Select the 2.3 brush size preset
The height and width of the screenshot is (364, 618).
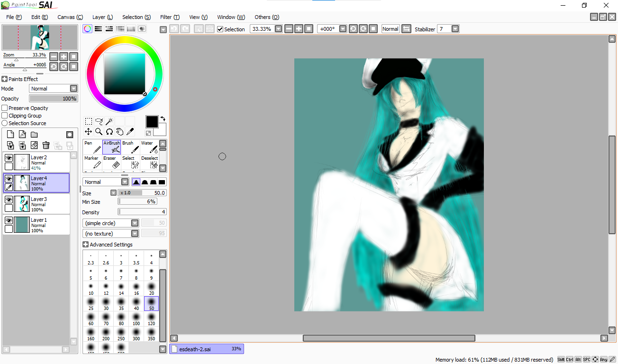(91, 258)
